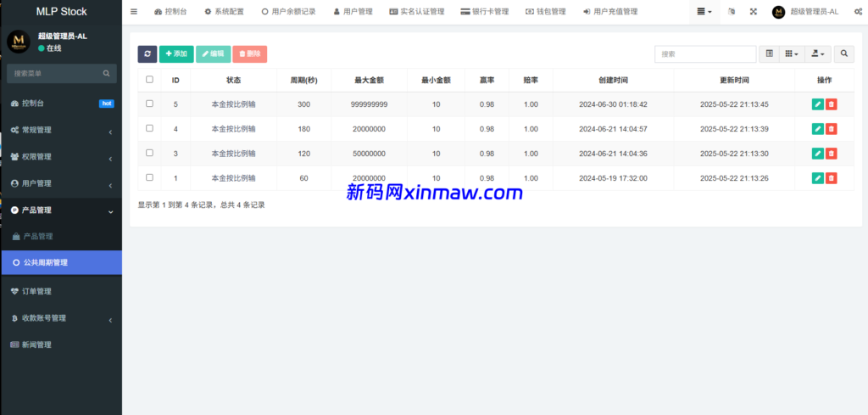This screenshot has height=415, width=868.
Task: Open 控制台 in the sidebar
Action: (61, 104)
